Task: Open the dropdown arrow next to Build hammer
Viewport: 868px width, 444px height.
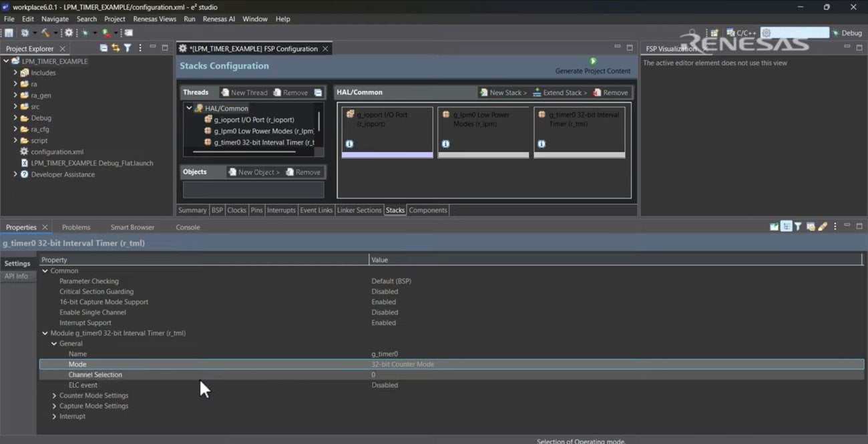Action: [55, 33]
